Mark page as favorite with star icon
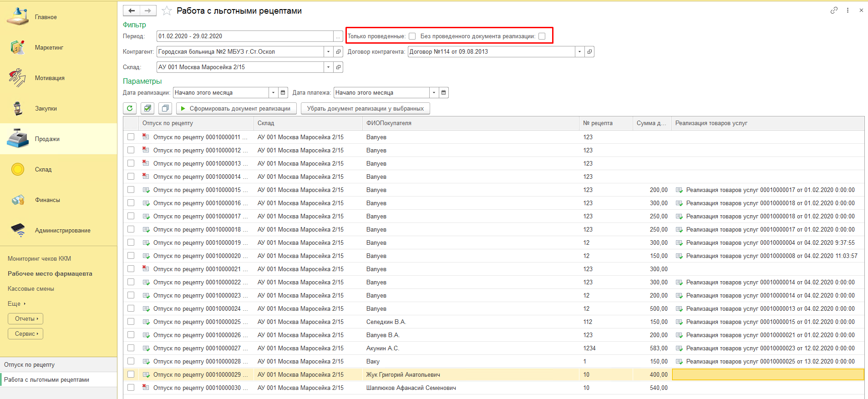The height and width of the screenshot is (399, 868). (x=167, y=11)
